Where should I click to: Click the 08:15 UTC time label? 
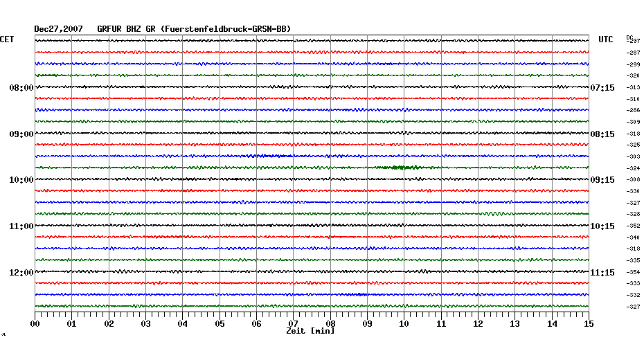602,134
